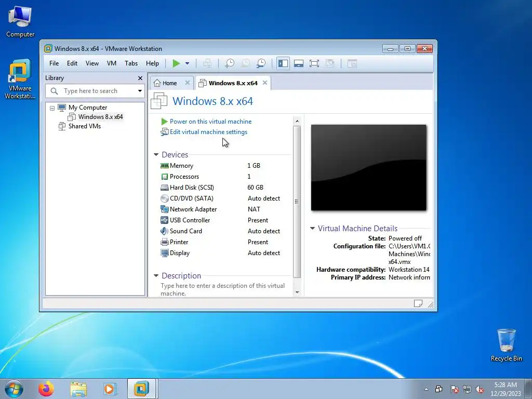
Task: Click the summary scrollbar down arrow
Action: [x=297, y=292]
